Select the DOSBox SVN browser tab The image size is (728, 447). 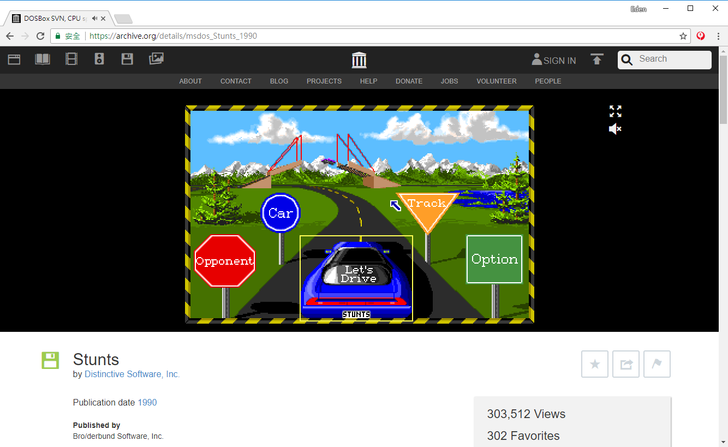coord(55,18)
